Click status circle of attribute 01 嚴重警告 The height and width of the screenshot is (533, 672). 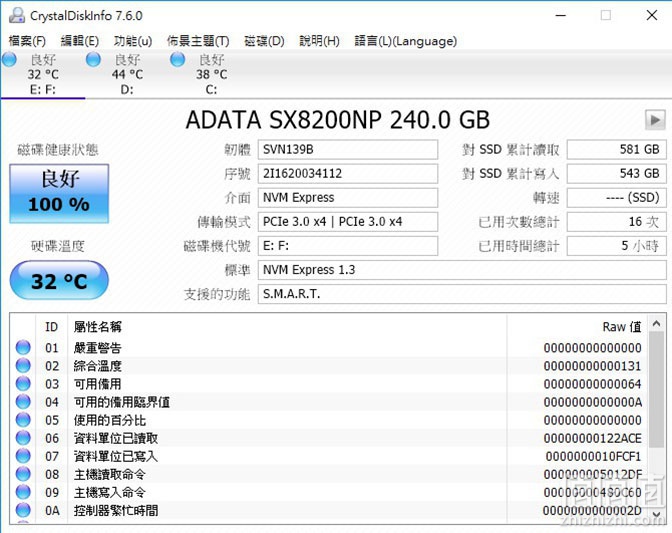[x=23, y=347]
